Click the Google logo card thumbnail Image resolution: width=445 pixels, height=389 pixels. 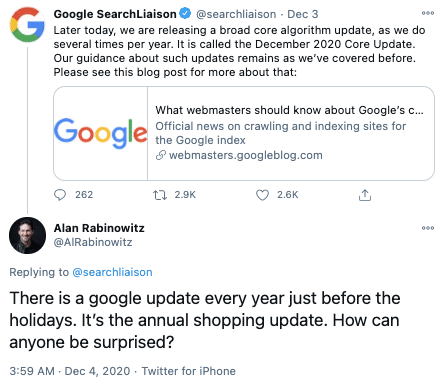(x=100, y=133)
